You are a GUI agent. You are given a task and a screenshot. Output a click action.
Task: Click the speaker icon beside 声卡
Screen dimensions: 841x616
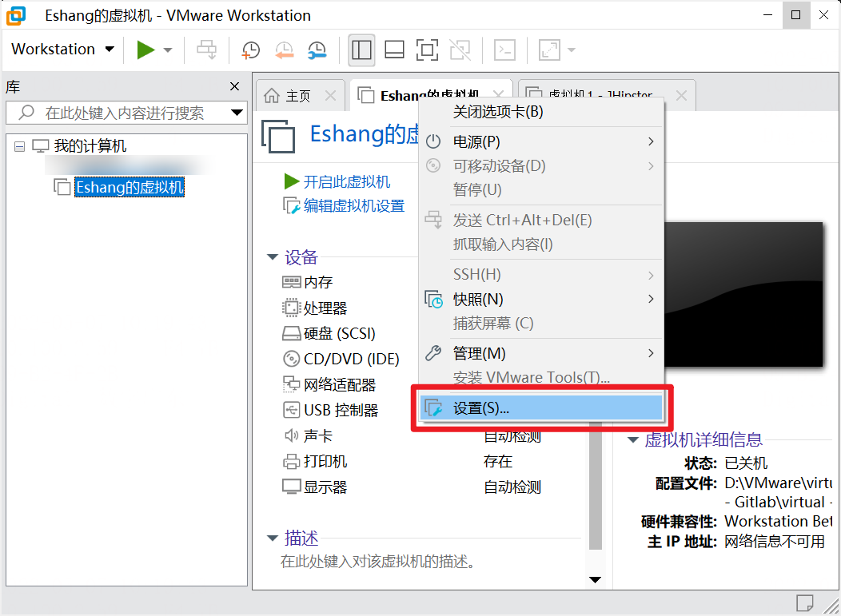pos(291,436)
